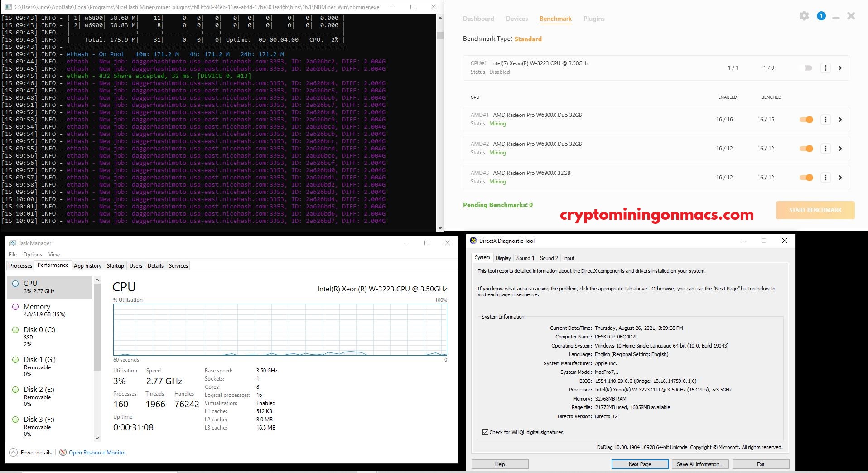Select Disk 0 (C:) circle indicator

coord(15,330)
